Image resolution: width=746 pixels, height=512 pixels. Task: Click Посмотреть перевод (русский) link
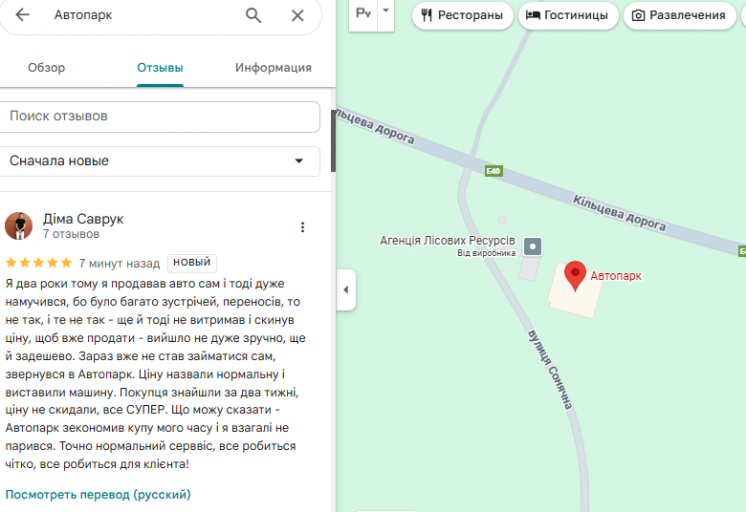[x=98, y=494]
